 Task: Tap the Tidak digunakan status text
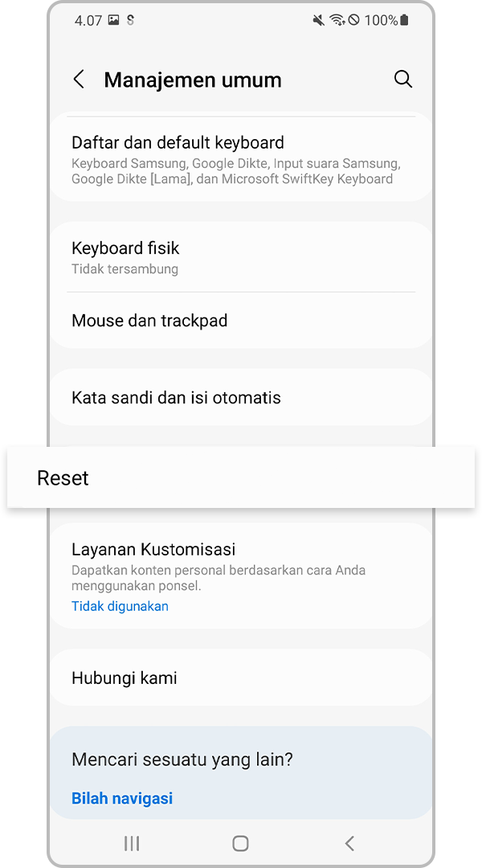tap(120, 607)
